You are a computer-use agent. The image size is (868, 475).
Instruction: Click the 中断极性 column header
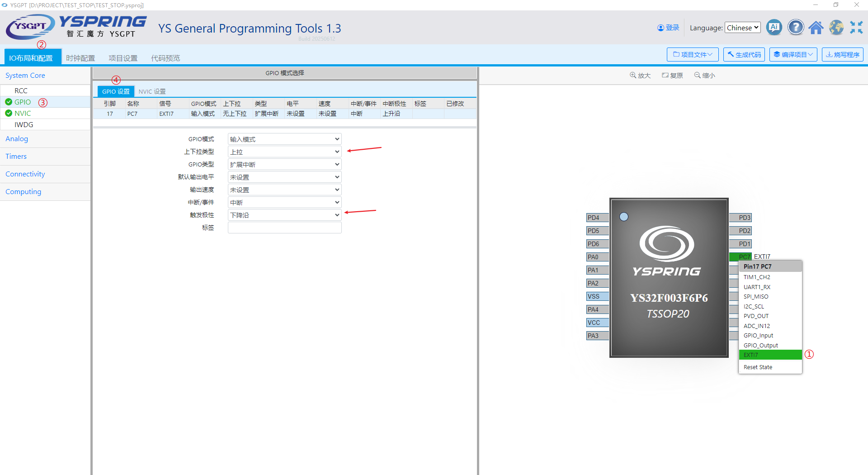394,104
